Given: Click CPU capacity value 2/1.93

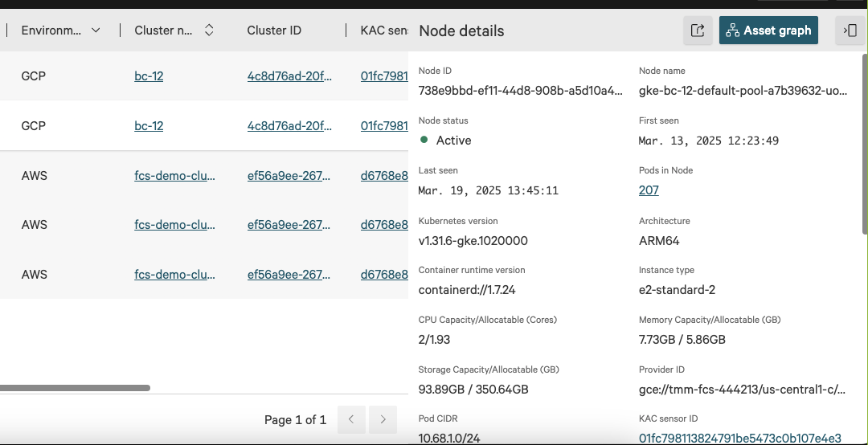Looking at the screenshot, I should click(x=434, y=340).
